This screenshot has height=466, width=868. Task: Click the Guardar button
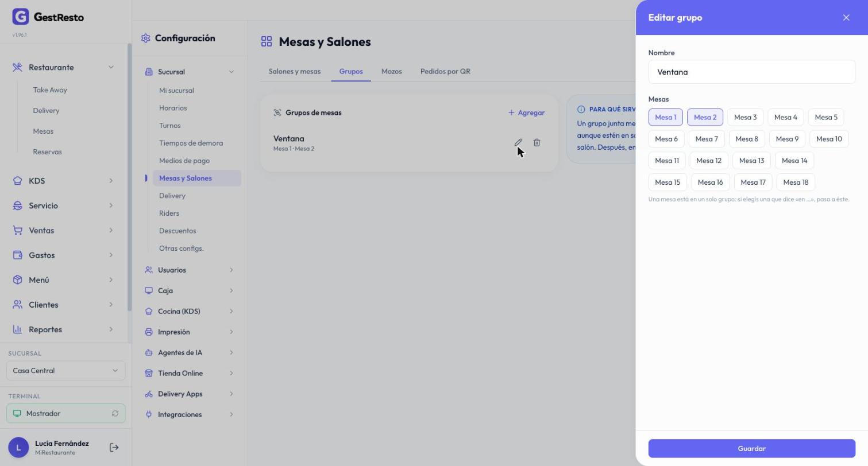[751, 449]
